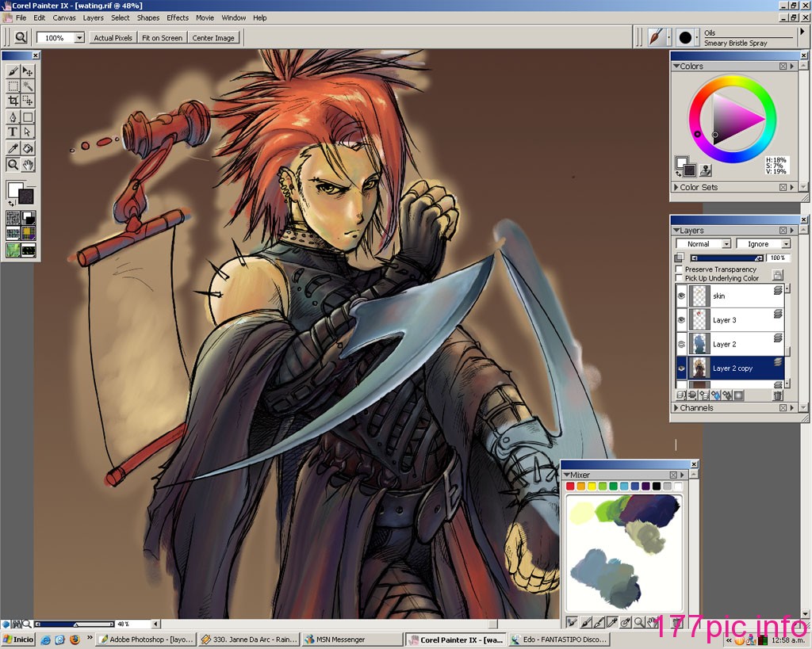Image resolution: width=812 pixels, height=649 pixels.
Task: Close the Channels palette with its X box
Action: [x=783, y=408]
